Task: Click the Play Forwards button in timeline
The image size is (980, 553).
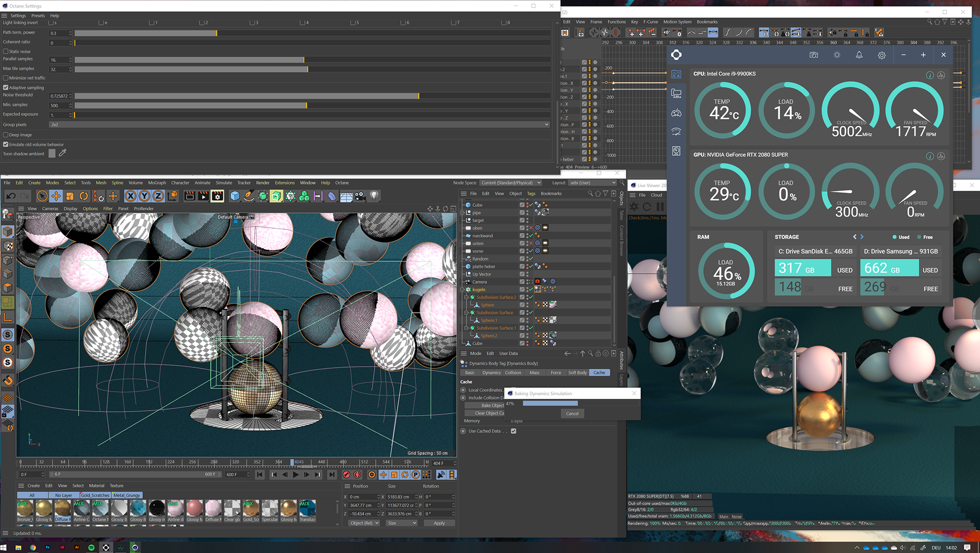Action: coord(296,475)
